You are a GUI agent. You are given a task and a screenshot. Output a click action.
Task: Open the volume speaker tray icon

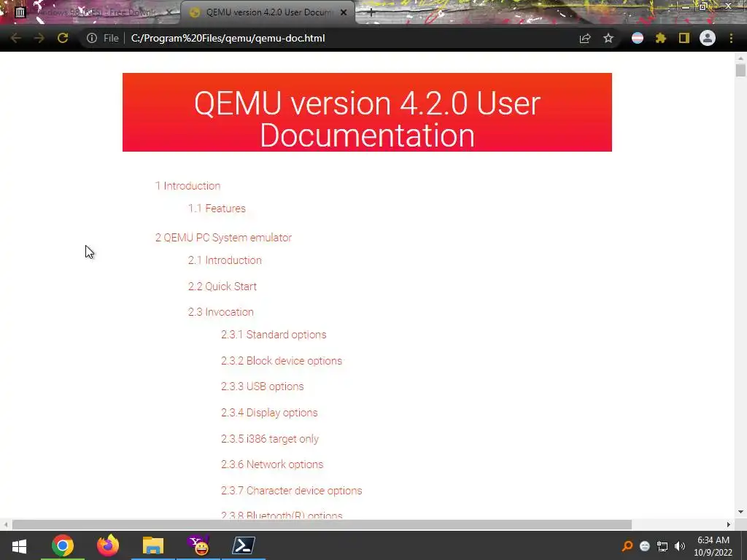click(680, 545)
